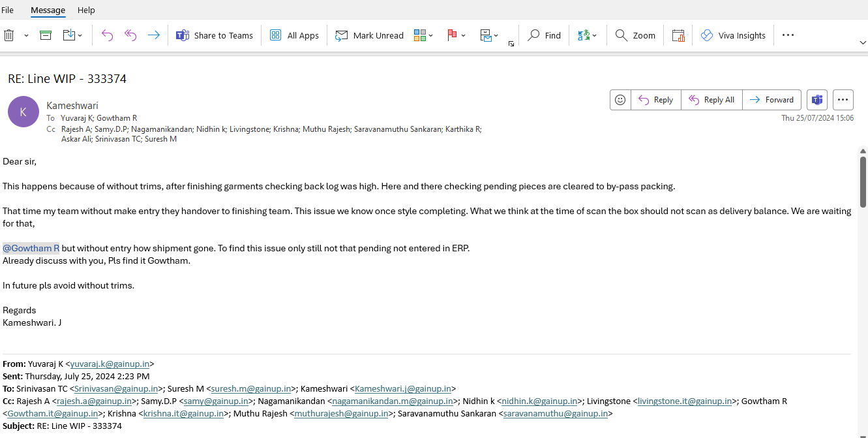The height and width of the screenshot is (438, 868).
Task: Open the File menu
Action: click(x=8, y=10)
